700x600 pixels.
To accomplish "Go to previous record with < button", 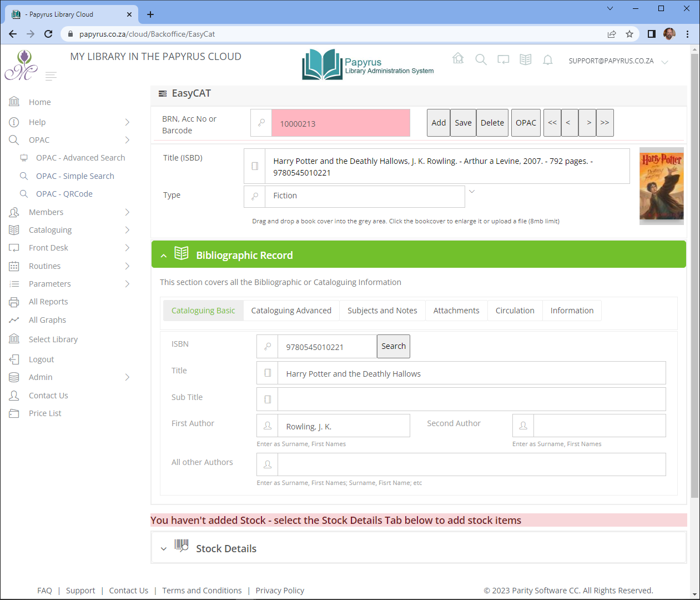I will [x=570, y=123].
